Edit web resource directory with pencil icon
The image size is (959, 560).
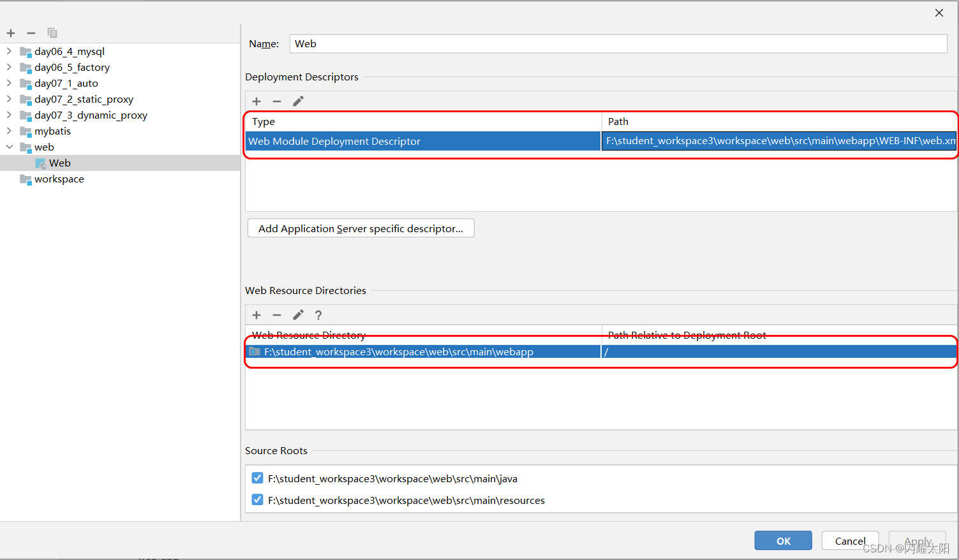[x=298, y=315]
